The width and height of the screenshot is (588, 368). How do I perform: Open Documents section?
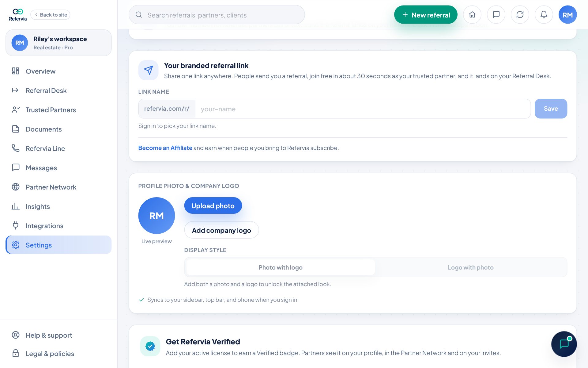point(58,129)
